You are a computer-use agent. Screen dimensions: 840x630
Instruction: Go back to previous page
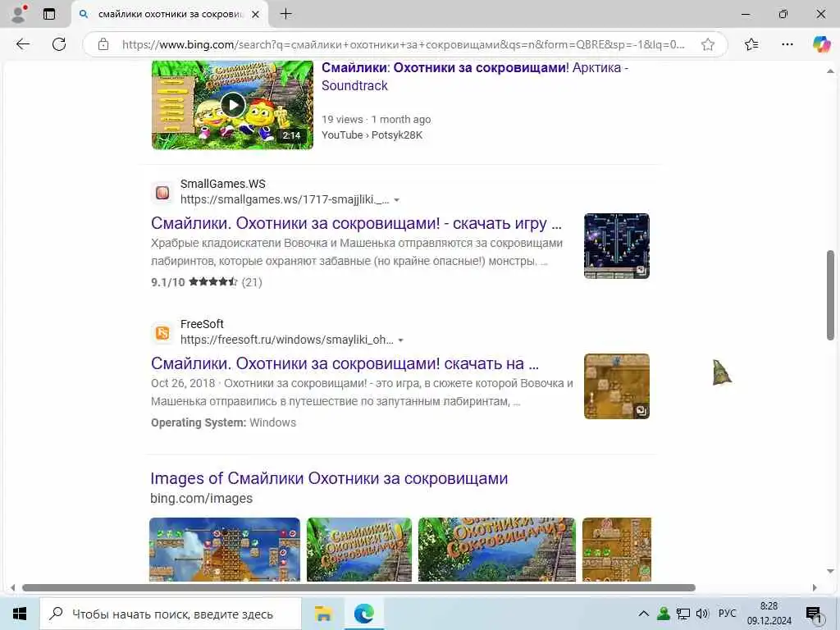tap(22, 44)
